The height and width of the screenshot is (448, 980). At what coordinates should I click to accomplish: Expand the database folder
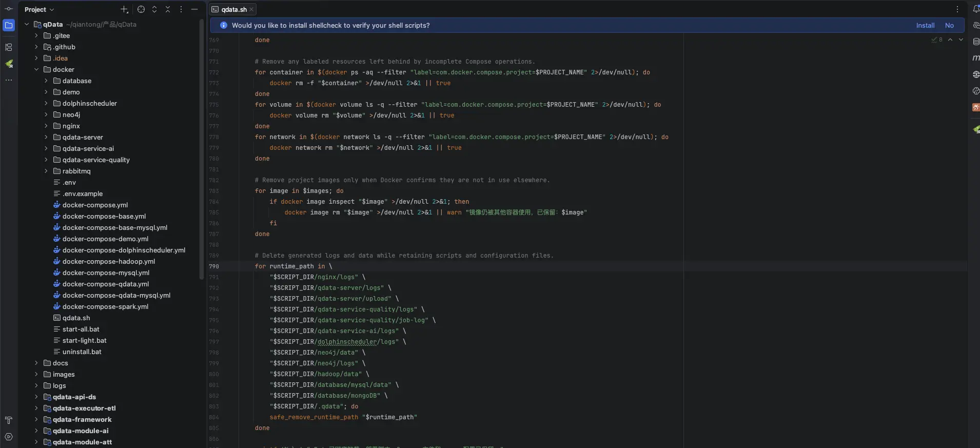[46, 81]
